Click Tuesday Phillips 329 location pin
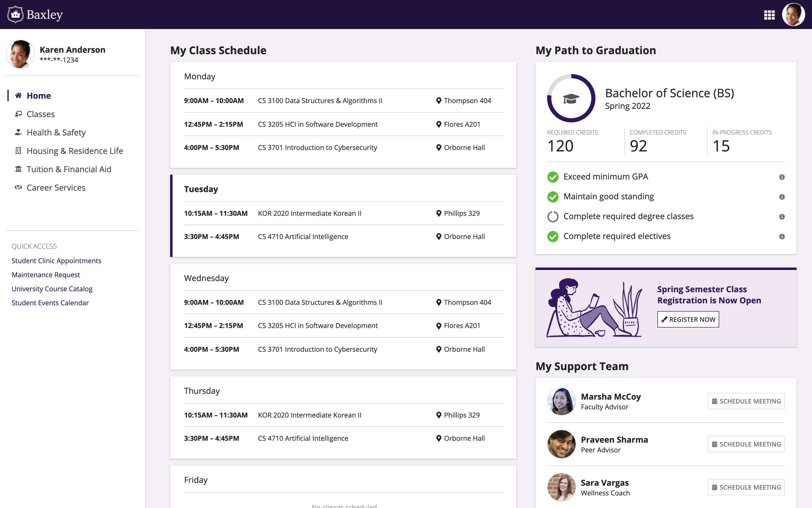812x508 pixels. point(439,213)
